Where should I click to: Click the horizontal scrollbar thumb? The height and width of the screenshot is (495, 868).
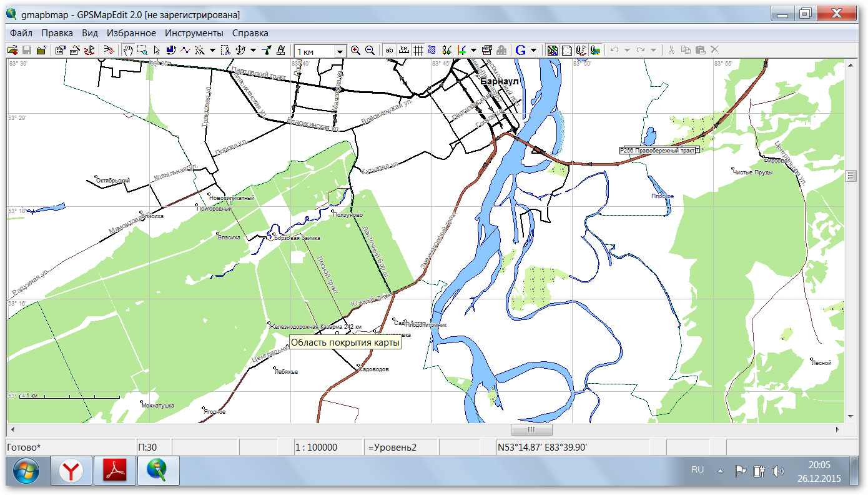[x=531, y=430]
